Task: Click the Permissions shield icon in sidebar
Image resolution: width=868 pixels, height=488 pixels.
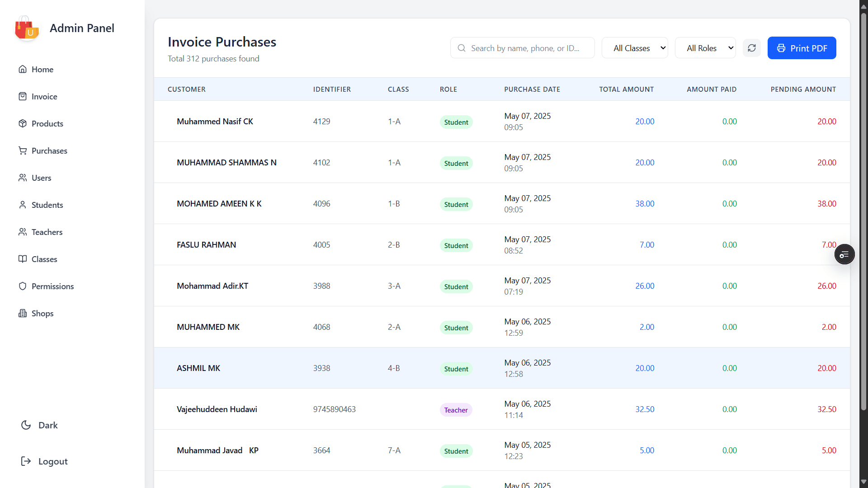Action: tap(23, 286)
